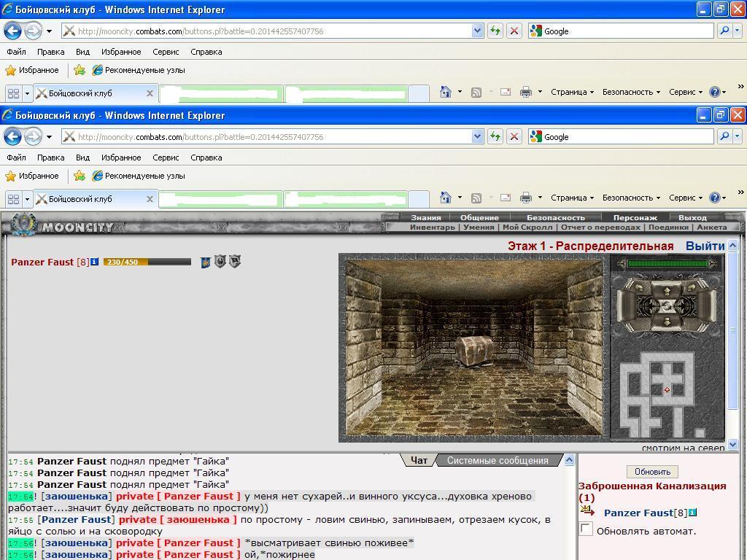Click the lion shield icon after the health bar

pyautogui.click(x=220, y=261)
